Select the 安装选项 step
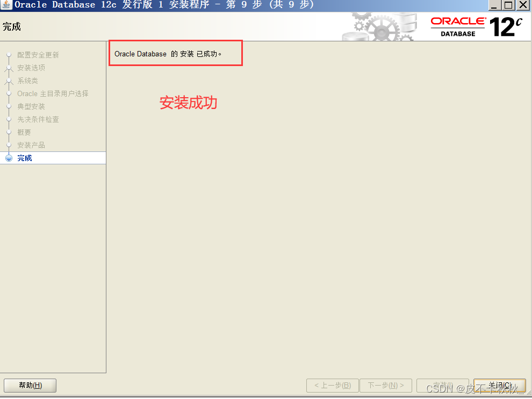Image resolution: width=532 pixels, height=399 pixels. [31, 68]
